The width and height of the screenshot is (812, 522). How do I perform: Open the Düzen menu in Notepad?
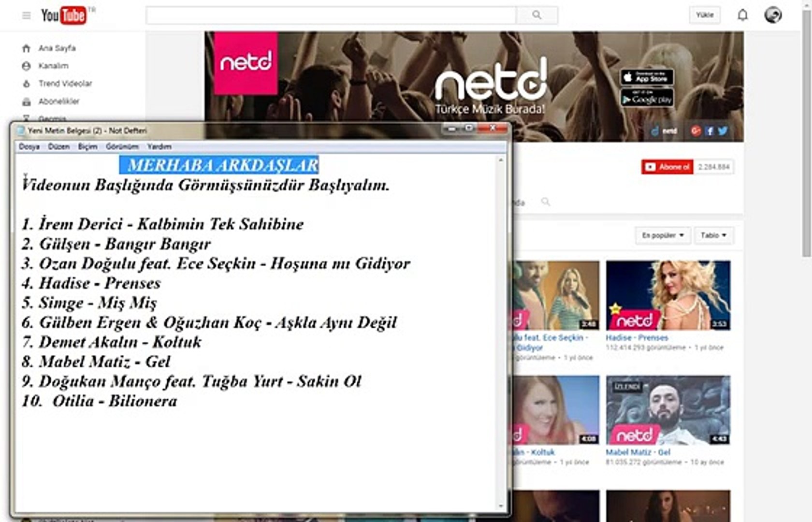58,146
